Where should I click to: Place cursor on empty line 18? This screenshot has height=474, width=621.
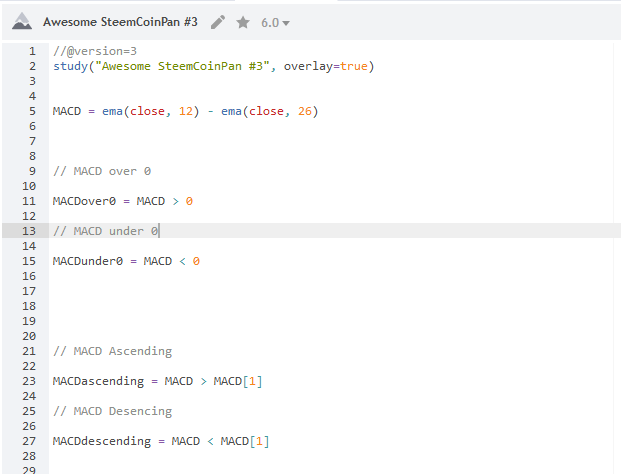pyautogui.click(x=335, y=306)
